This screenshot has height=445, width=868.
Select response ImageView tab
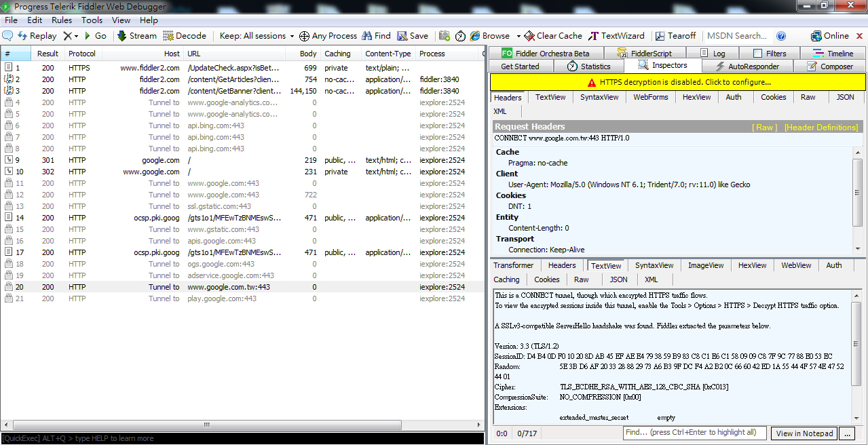[x=706, y=265]
